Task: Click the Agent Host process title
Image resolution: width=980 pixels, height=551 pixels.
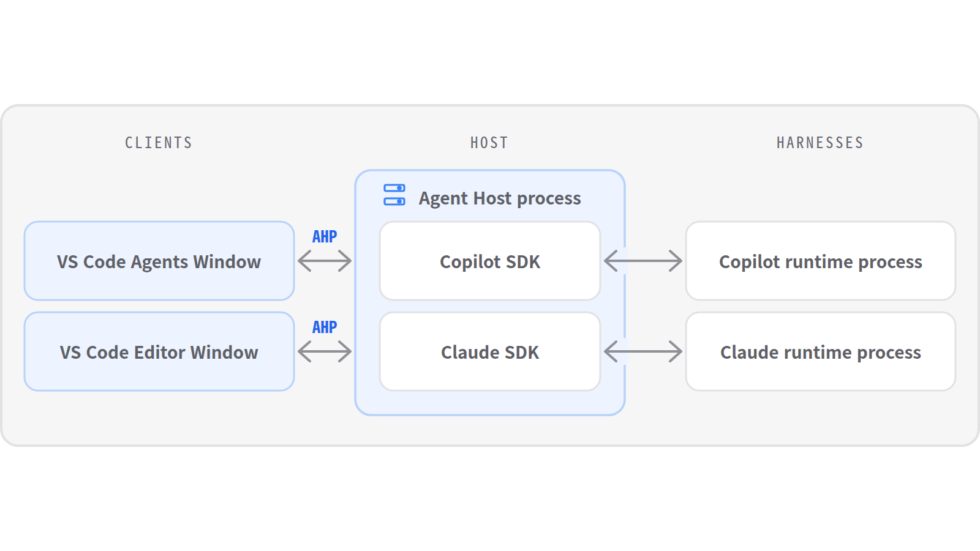Action: (x=500, y=198)
